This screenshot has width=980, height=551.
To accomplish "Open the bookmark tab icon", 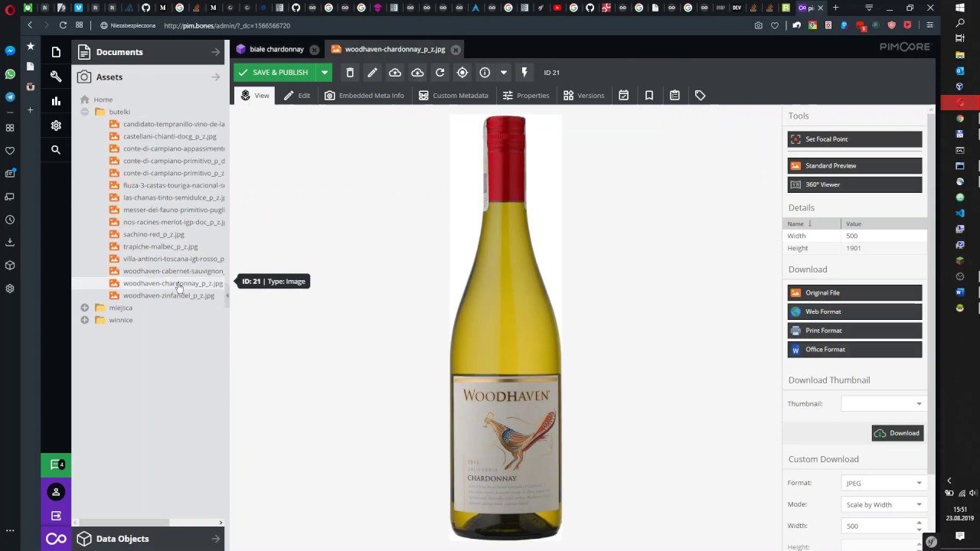I will click(x=649, y=96).
